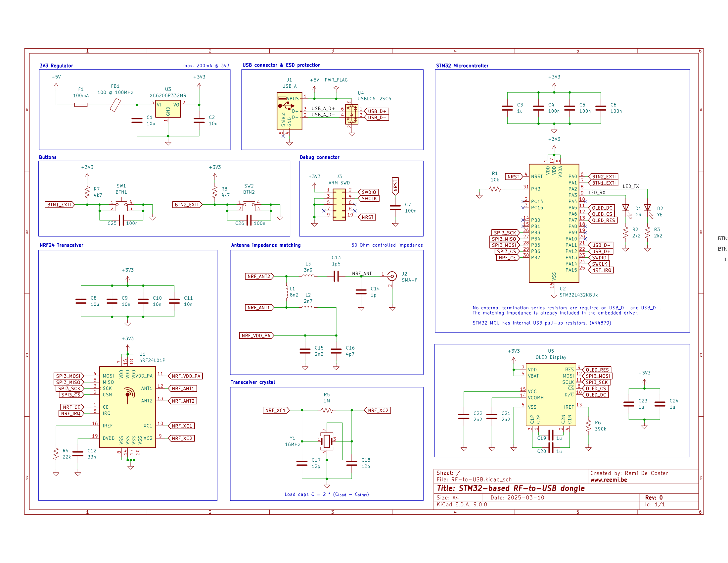Select the 'KiCad E.D.A. 9.0.0' text
This screenshot has width=728, height=563.
[462, 504]
